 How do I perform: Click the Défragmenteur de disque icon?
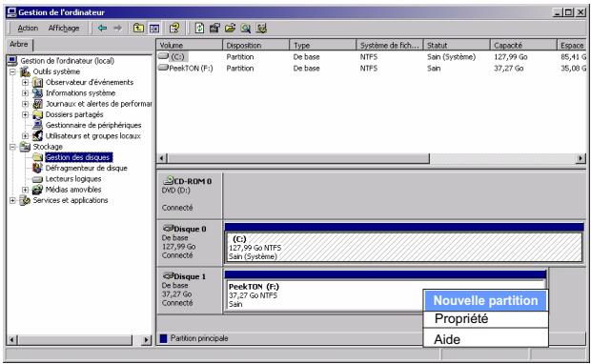pyautogui.click(x=38, y=168)
